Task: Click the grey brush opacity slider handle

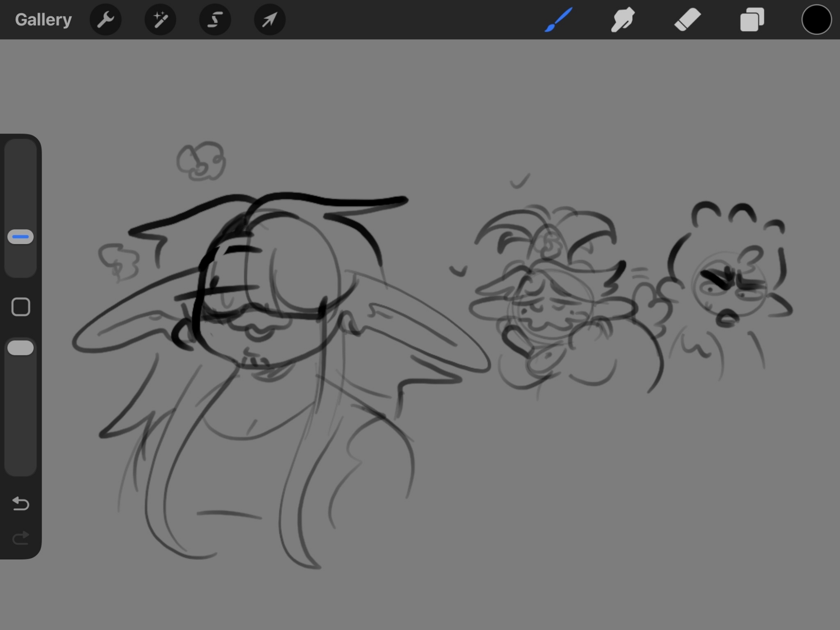Action: 21,348
